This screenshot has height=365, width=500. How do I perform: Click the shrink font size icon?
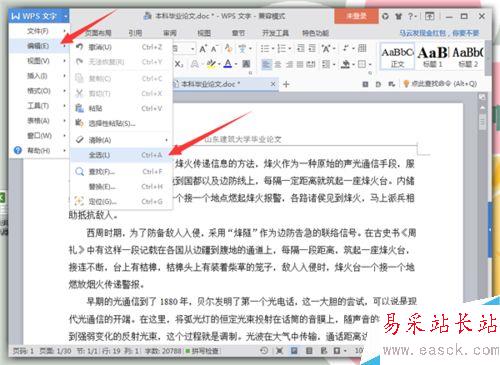point(214,49)
